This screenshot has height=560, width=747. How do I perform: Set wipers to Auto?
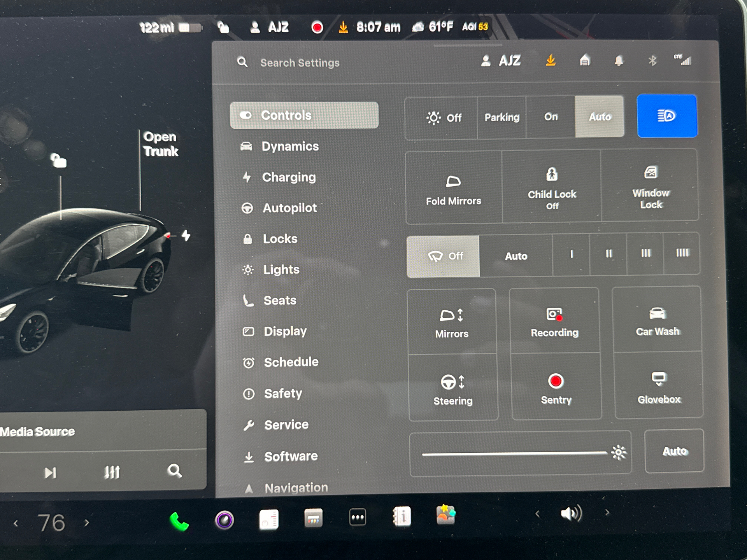[516, 256]
